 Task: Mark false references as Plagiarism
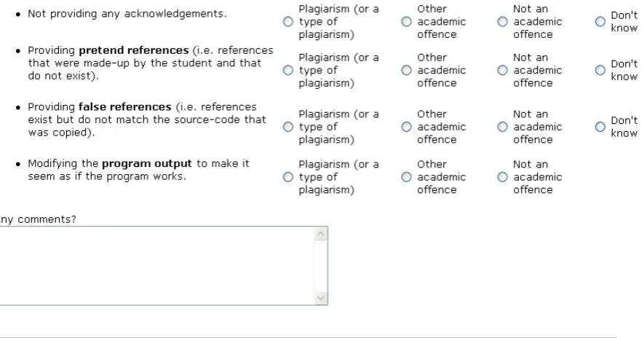(x=288, y=127)
